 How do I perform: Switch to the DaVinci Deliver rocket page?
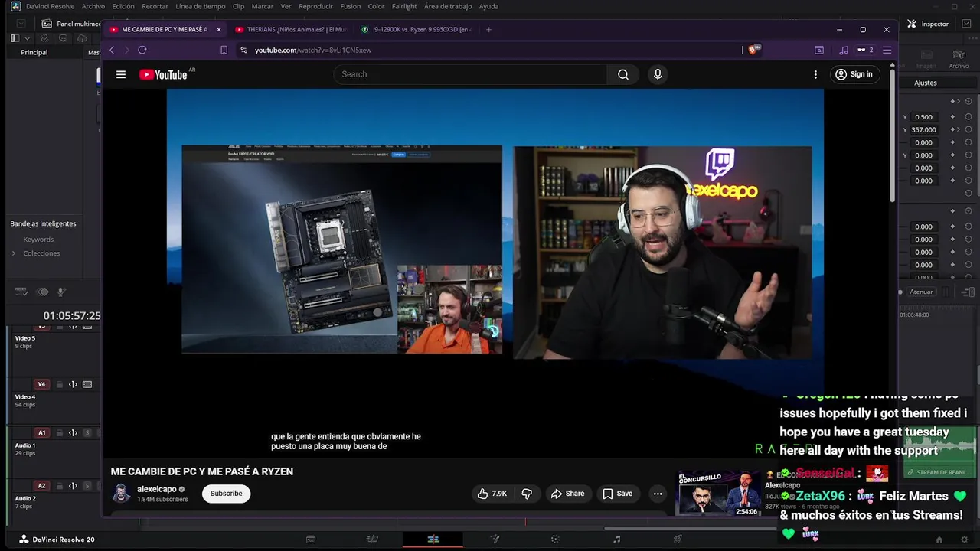coord(678,540)
